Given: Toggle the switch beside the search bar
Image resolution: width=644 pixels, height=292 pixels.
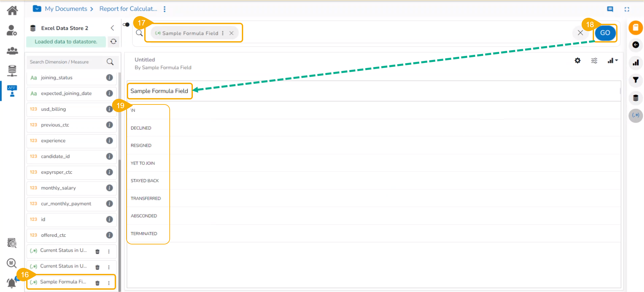Looking at the screenshot, I should (x=126, y=24).
